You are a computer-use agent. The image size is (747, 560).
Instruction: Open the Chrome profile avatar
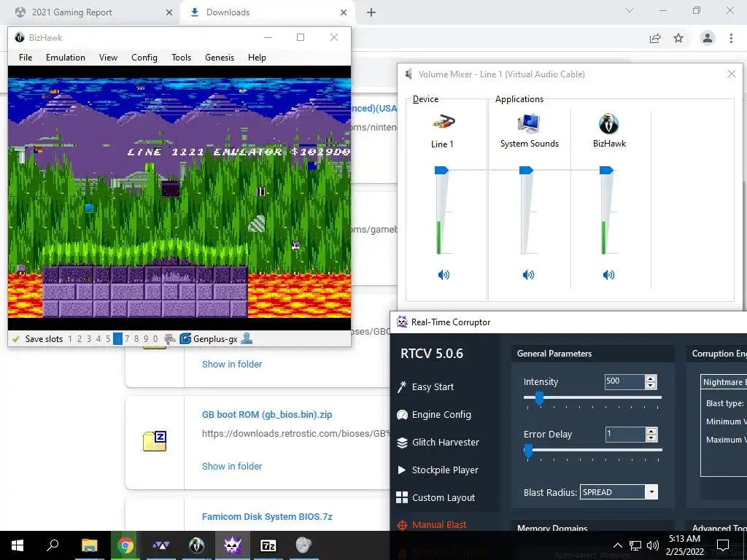point(708,38)
